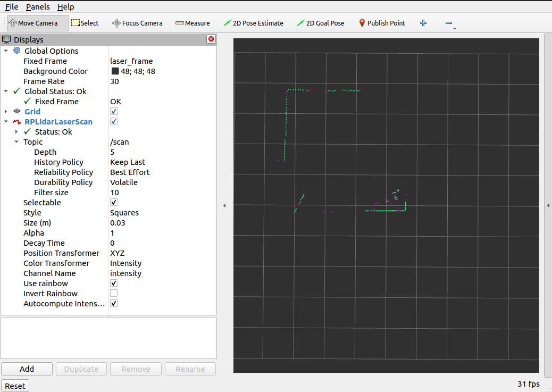552x392 pixels.
Task: Click the right-side vertical scrollbar
Action: point(548,205)
